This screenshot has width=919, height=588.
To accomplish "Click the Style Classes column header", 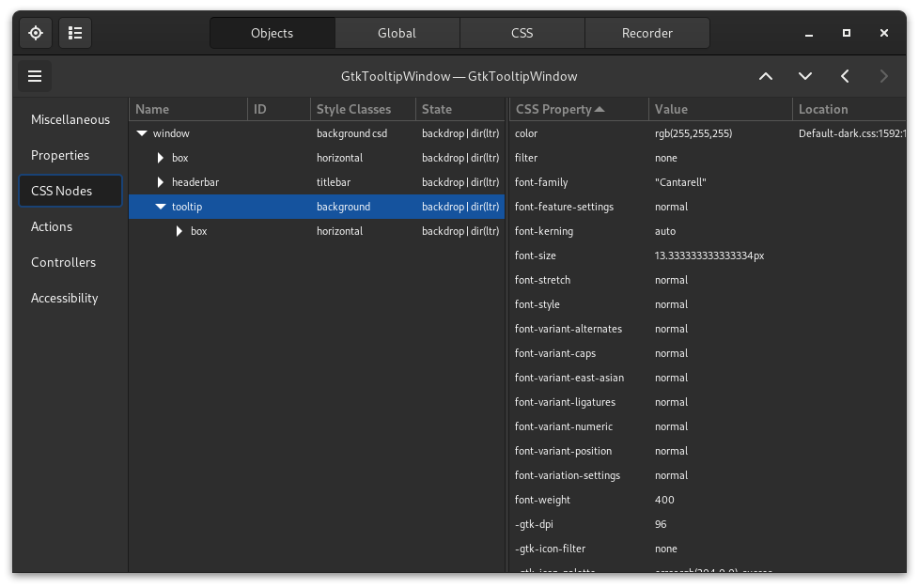I will click(x=363, y=110).
